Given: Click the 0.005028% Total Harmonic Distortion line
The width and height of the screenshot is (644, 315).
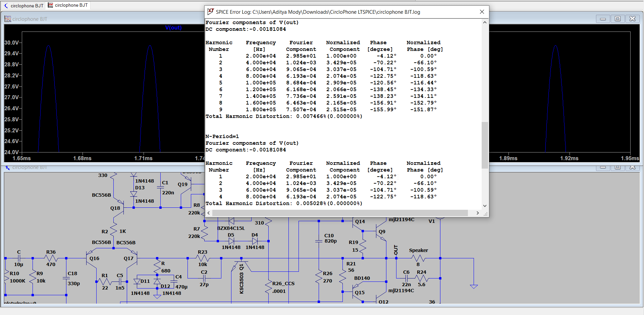Looking at the screenshot, I should [x=284, y=203].
